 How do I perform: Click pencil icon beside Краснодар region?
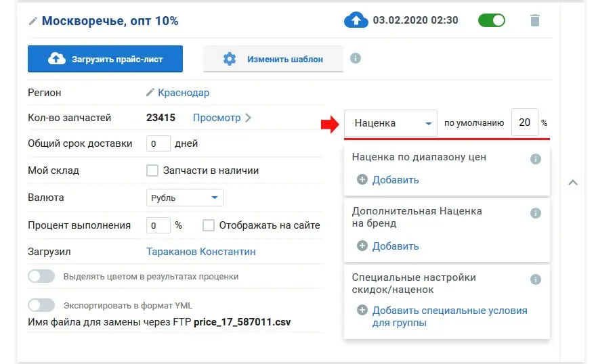coord(150,92)
